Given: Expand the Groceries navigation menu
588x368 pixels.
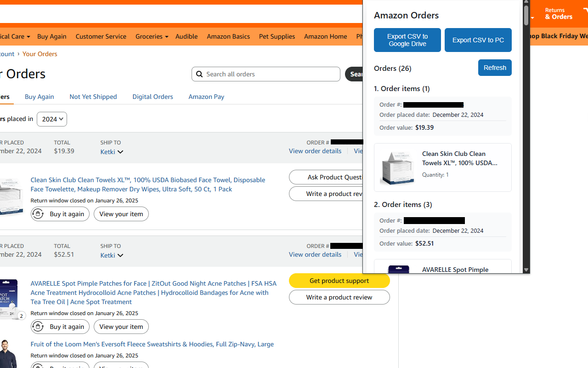Looking at the screenshot, I should 152,36.
